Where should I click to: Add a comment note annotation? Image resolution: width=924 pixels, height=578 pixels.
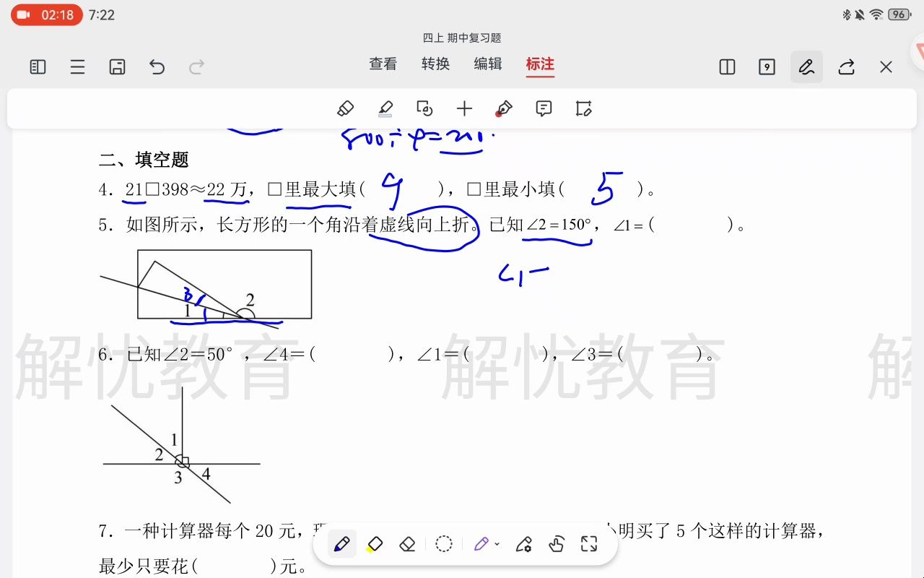[544, 109]
